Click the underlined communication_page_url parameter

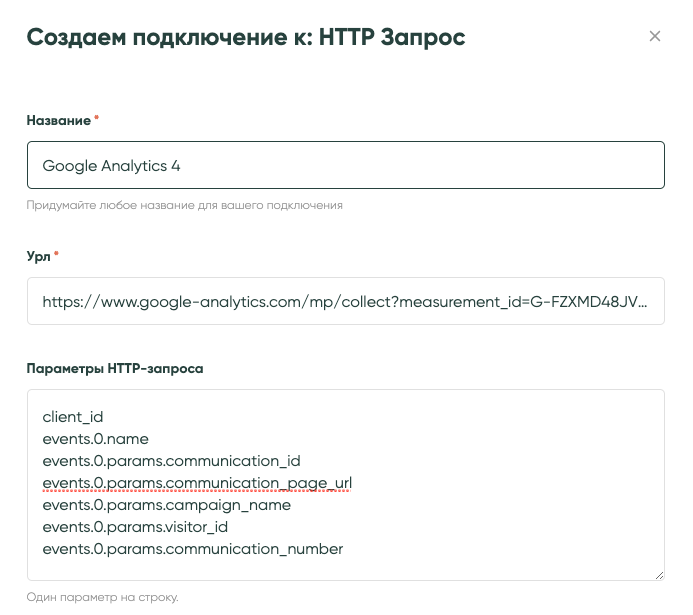(197, 483)
